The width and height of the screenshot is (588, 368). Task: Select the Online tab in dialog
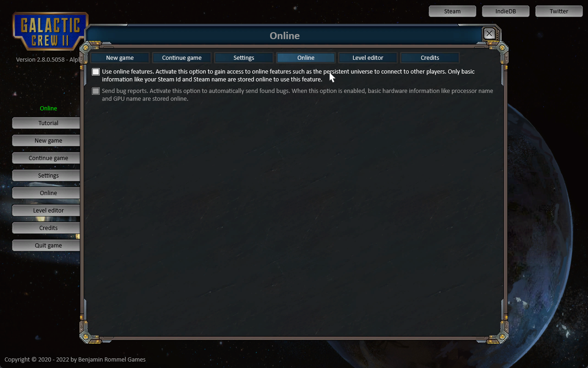306,57
